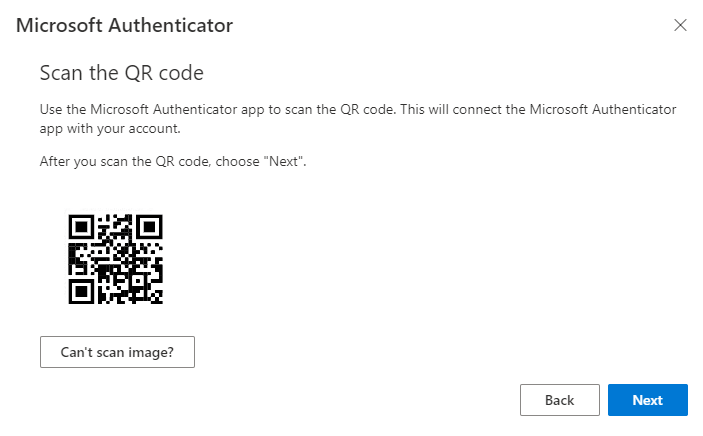Go Back to the previous step
This screenshot has height=436, width=703.
point(559,400)
